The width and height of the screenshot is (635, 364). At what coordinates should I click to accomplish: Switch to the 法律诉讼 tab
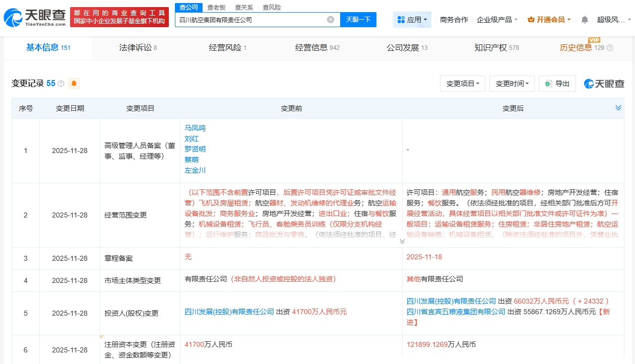(x=138, y=48)
